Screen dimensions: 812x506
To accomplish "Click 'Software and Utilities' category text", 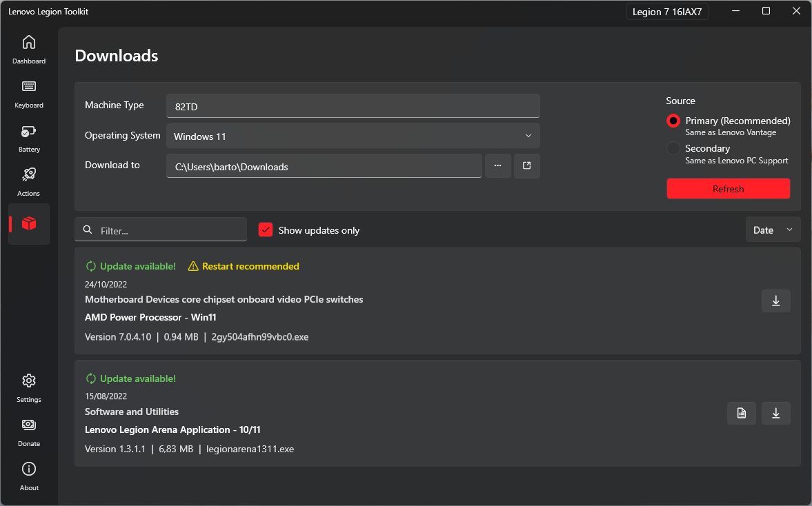I will click(x=132, y=412).
